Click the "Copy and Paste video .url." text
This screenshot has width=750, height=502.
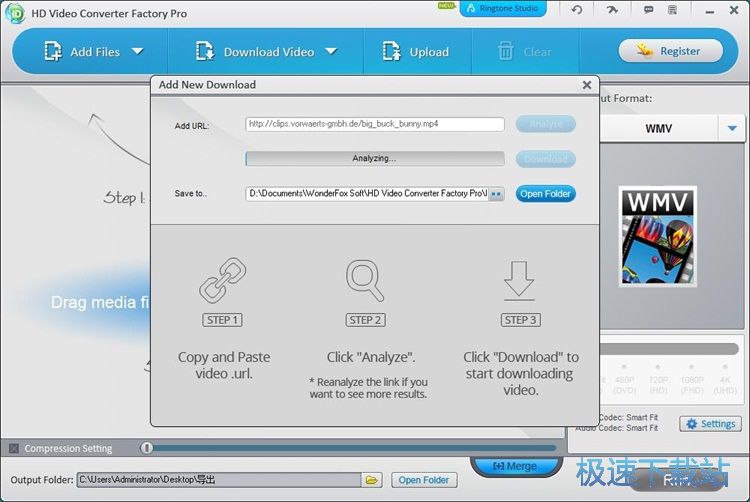click(x=224, y=365)
